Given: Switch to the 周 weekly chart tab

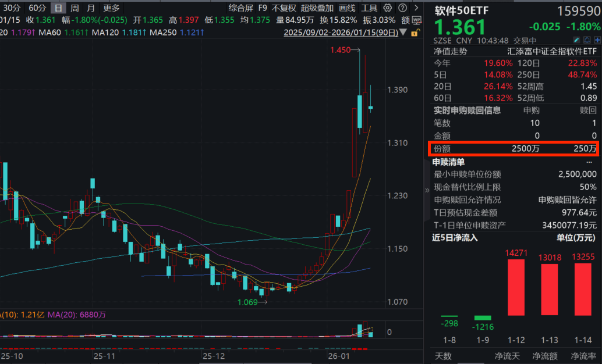Looking at the screenshot, I should click(75, 8).
